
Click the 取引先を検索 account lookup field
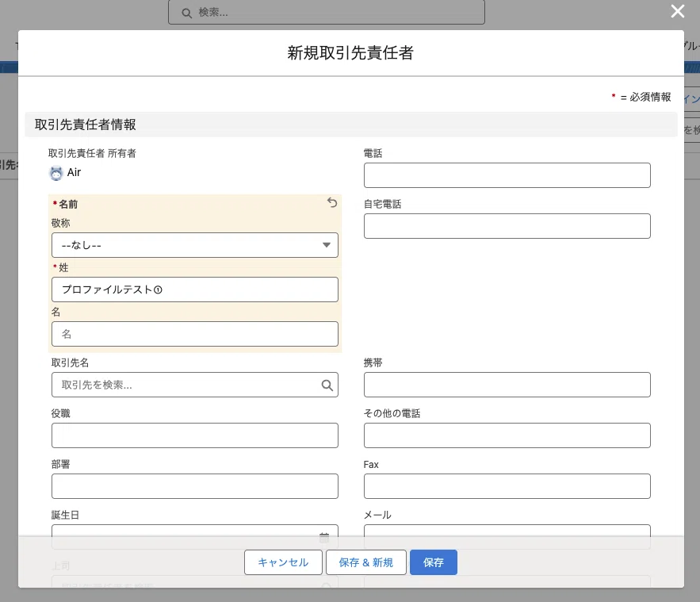coord(195,385)
